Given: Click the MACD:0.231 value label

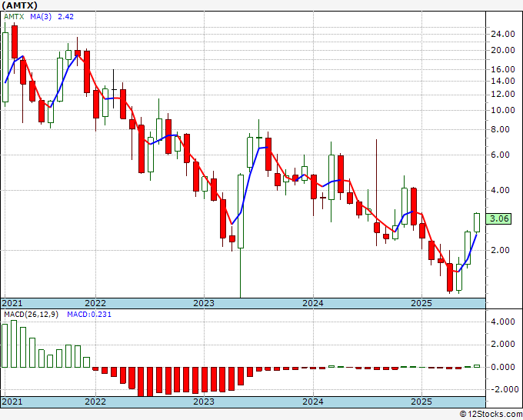Looking at the screenshot, I should point(89,315).
